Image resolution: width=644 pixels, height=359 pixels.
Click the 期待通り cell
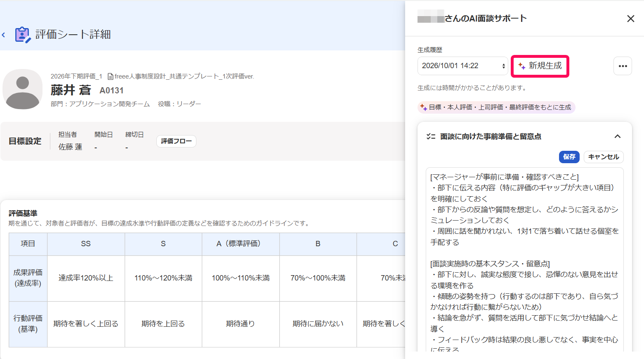[241, 324]
